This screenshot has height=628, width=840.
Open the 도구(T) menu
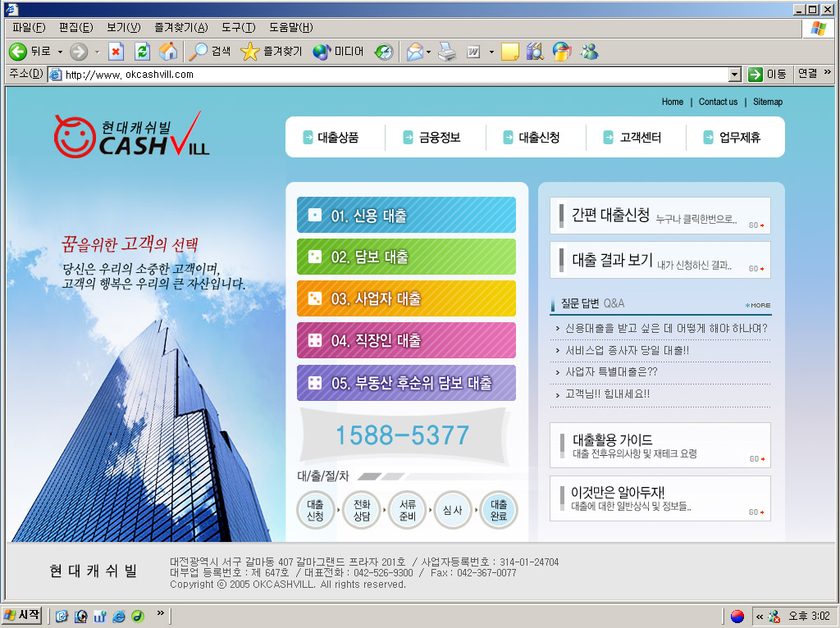[x=239, y=28]
